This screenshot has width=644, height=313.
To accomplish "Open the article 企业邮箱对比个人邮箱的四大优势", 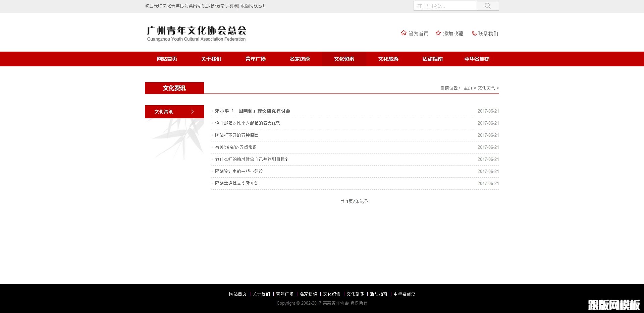I will coord(248,123).
